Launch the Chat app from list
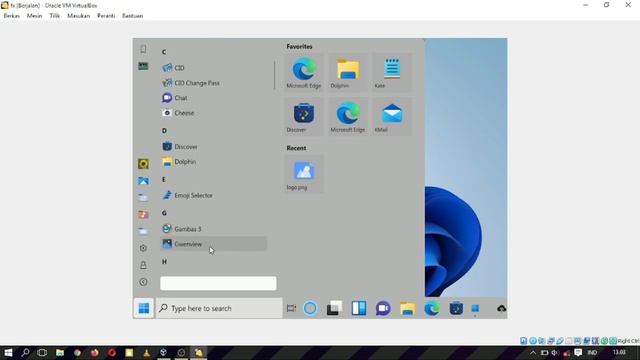Screen dimensions: 640x360 point(214,98)
